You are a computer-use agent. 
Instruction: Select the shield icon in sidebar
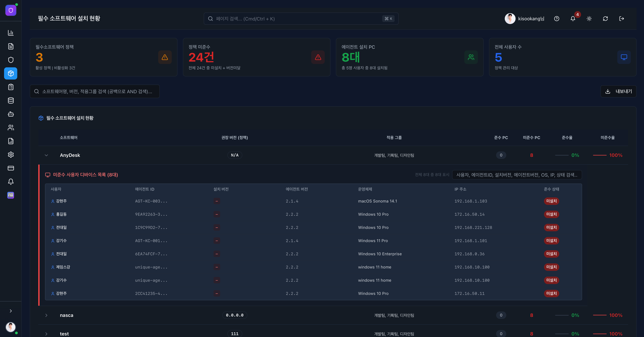point(11,60)
